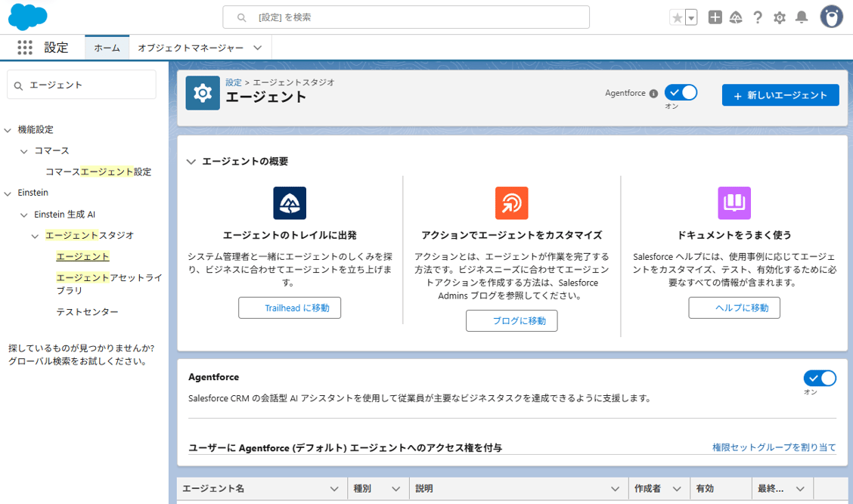This screenshot has width=853, height=504.
Task: Click the orange actions customization icon
Action: 511,203
